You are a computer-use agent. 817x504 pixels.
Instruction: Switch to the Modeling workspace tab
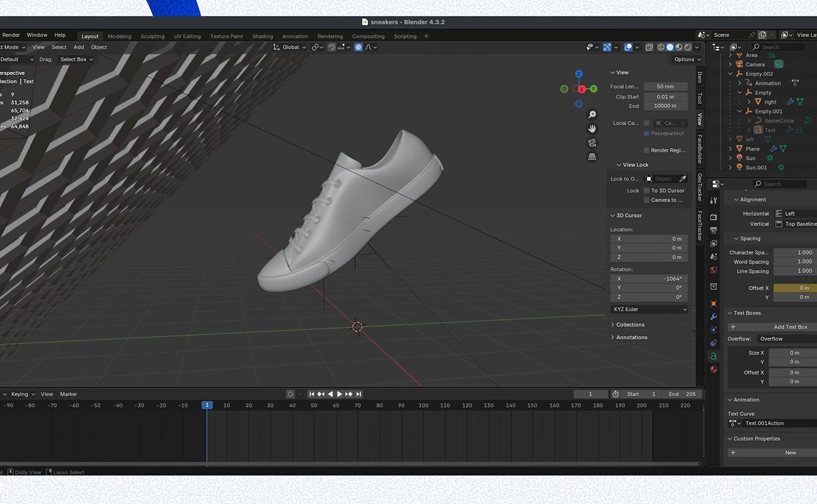point(120,36)
